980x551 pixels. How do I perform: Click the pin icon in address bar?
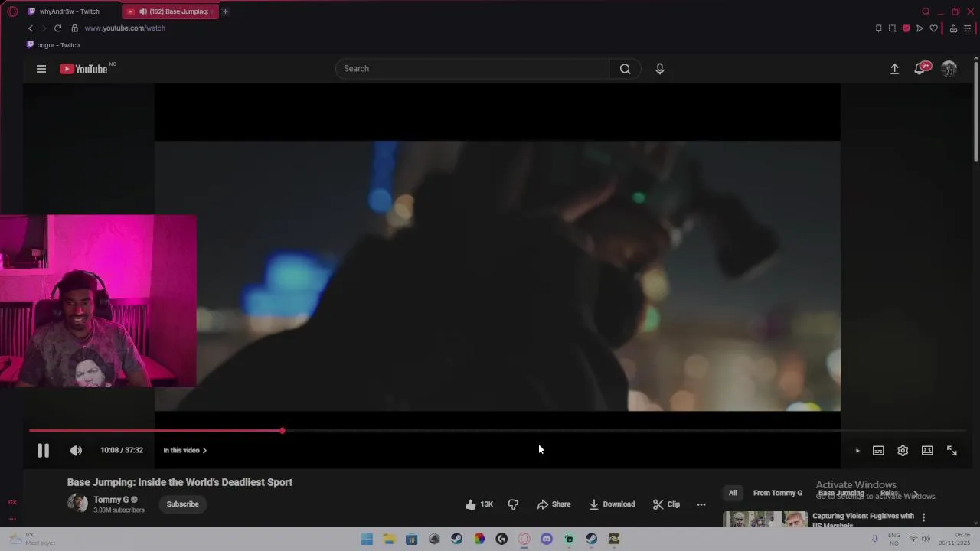pyautogui.click(x=878, y=28)
